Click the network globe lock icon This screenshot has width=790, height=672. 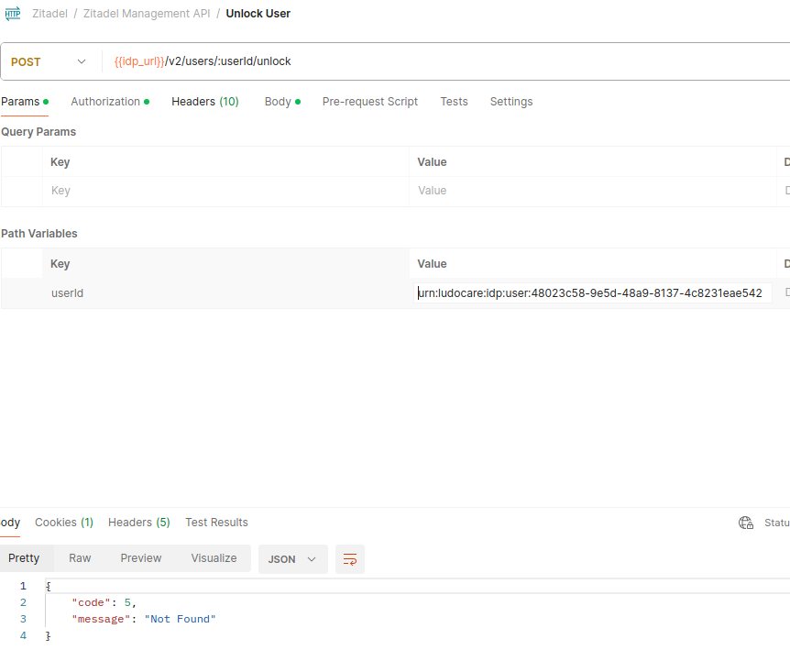(746, 523)
